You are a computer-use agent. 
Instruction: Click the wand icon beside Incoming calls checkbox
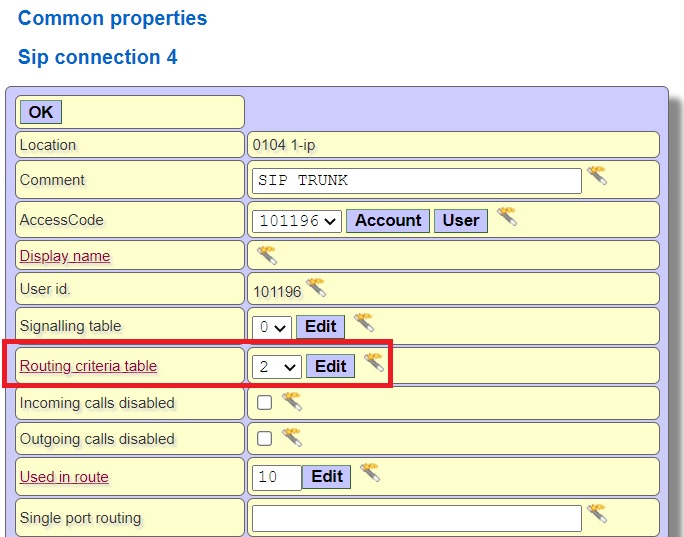pos(291,401)
